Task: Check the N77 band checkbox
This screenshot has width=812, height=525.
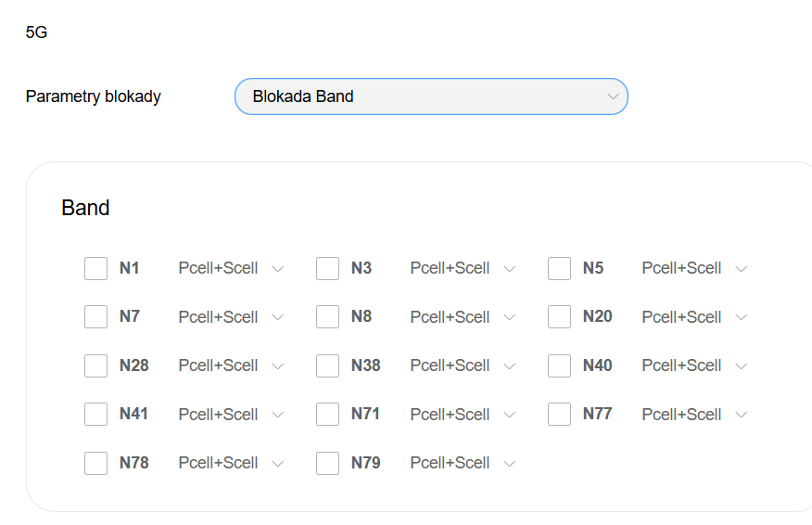Action: tap(560, 414)
